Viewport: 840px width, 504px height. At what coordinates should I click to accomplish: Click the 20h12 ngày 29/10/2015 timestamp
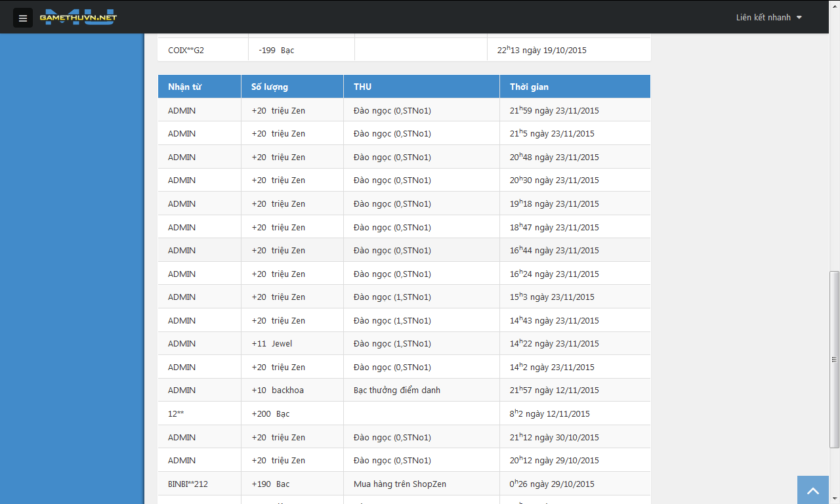click(x=555, y=461)
